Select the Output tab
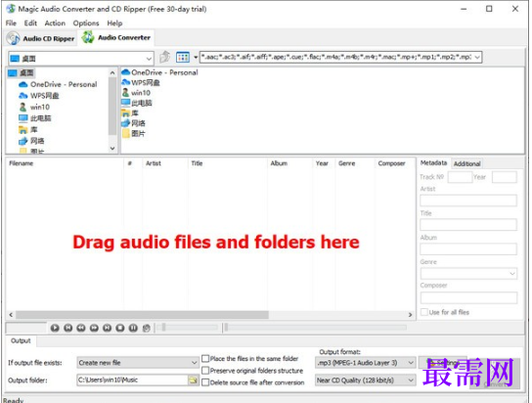 21,341
